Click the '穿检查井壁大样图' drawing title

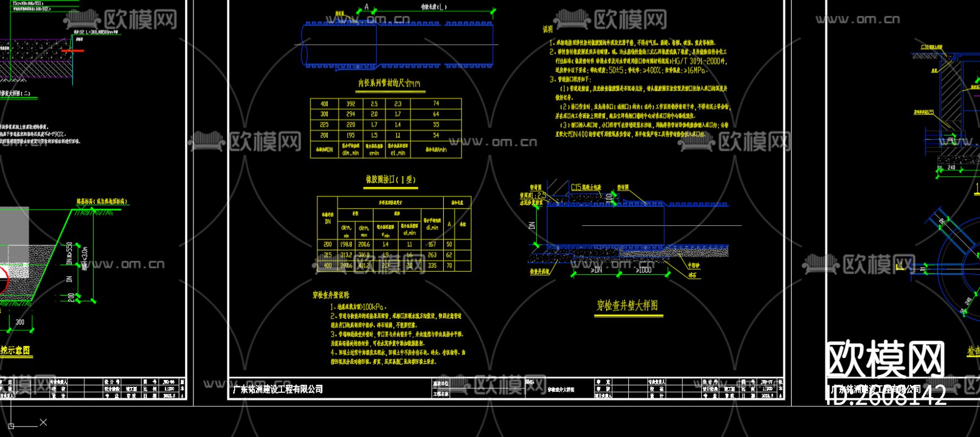(627, 305)
